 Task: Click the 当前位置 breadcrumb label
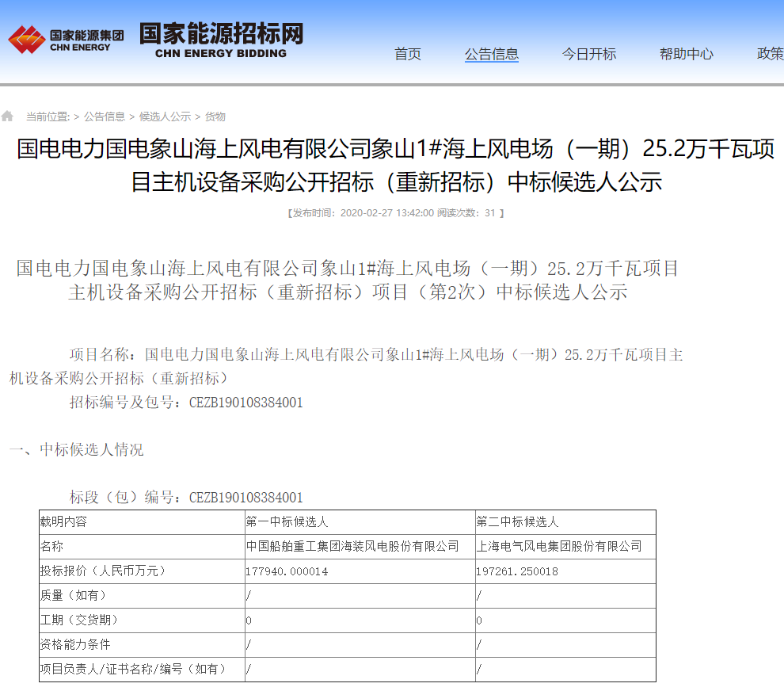(x=48, y=116)
